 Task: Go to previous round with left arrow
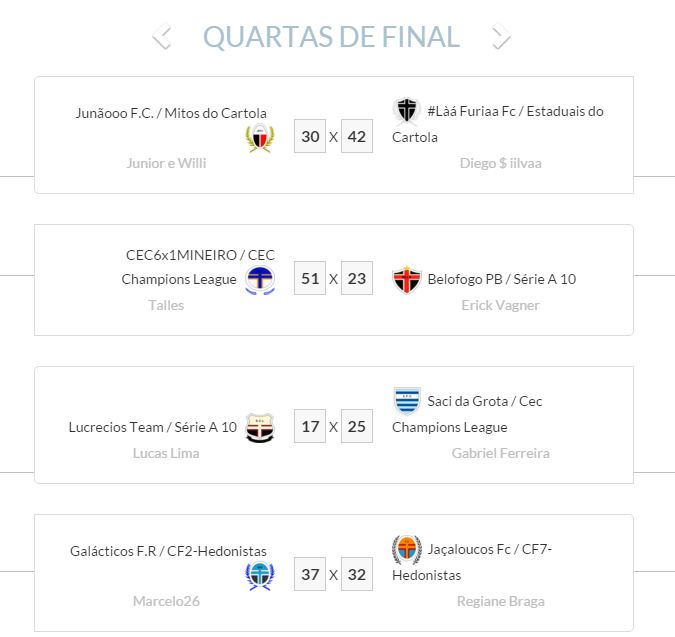(x=162, y=37)
